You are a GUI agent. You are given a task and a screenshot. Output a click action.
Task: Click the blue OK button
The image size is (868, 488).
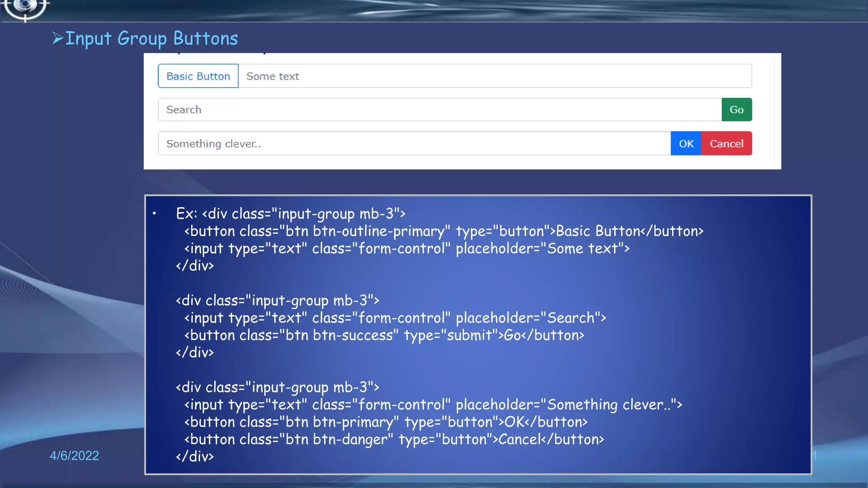(686, 144)
